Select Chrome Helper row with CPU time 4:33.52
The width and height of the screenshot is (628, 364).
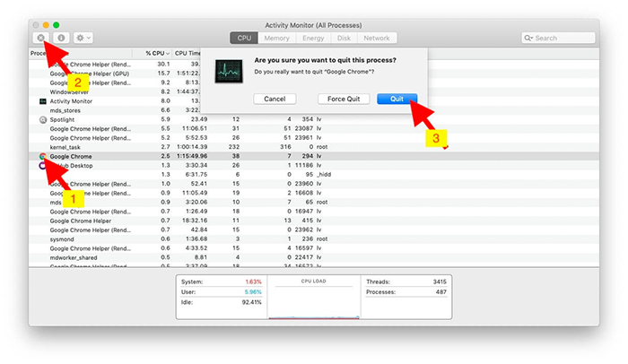pos(314,248)
